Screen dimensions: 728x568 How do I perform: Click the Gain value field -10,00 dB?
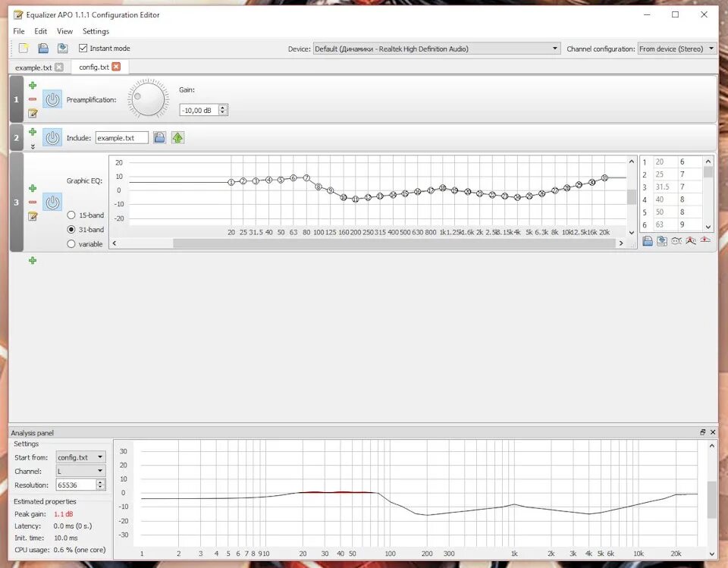[x=199, y=110]
